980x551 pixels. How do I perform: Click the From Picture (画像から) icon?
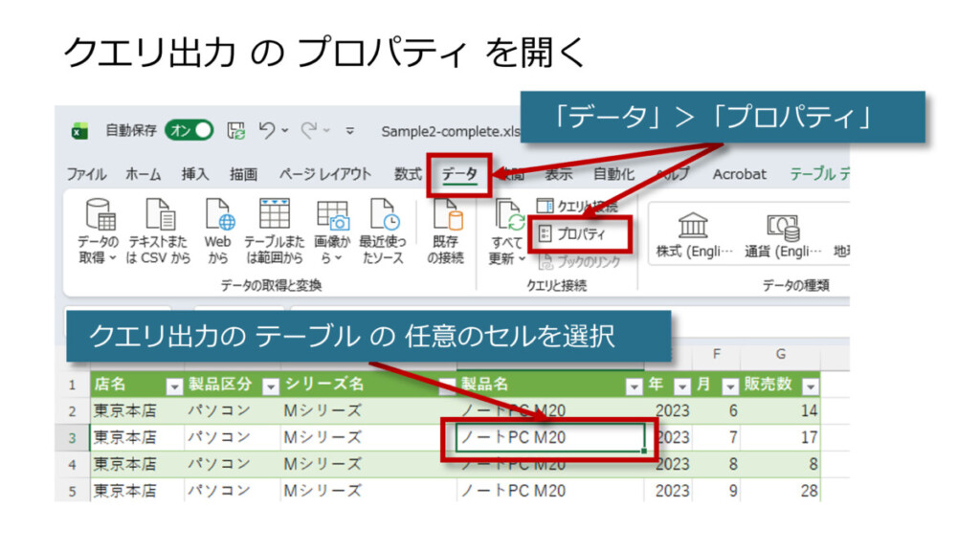click(332, 220)
